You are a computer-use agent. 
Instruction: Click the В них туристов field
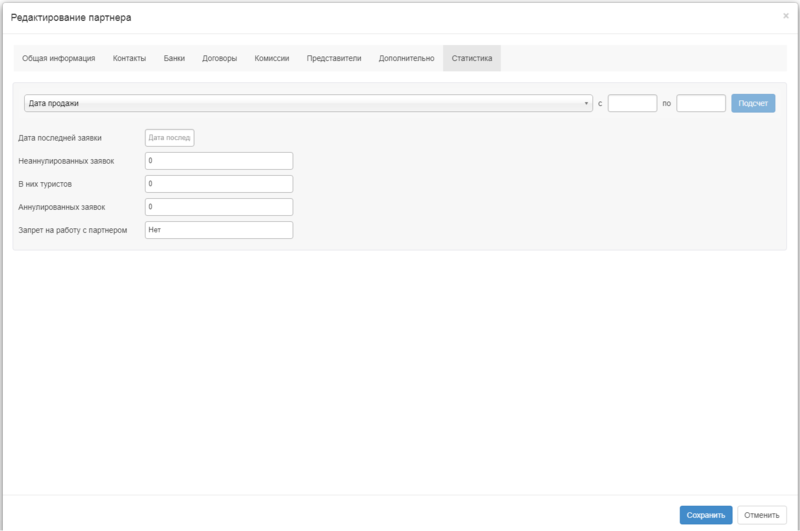point(218,184)
